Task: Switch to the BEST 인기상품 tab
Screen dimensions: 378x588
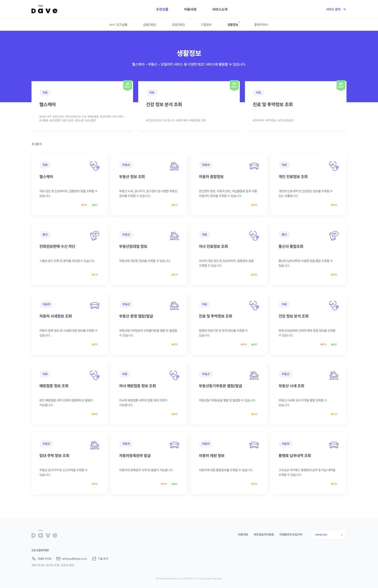Action: [x=118, y=25]
